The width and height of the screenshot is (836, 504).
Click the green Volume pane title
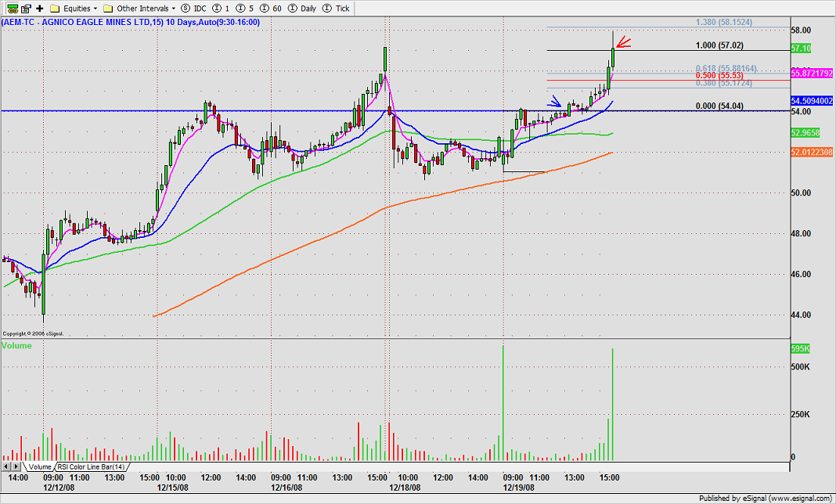(16, 346)
